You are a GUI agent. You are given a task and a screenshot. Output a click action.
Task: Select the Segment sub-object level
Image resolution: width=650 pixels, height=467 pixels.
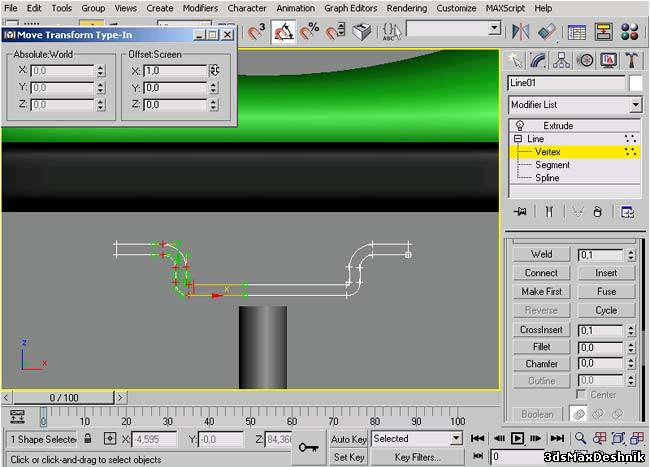click(552, 165)
